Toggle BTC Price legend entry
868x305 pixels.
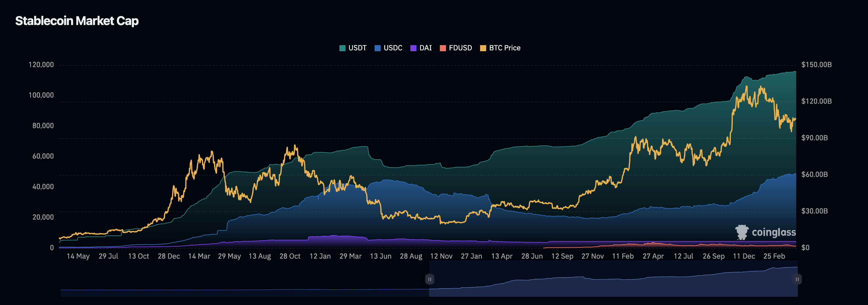click(x=500, y=48)
